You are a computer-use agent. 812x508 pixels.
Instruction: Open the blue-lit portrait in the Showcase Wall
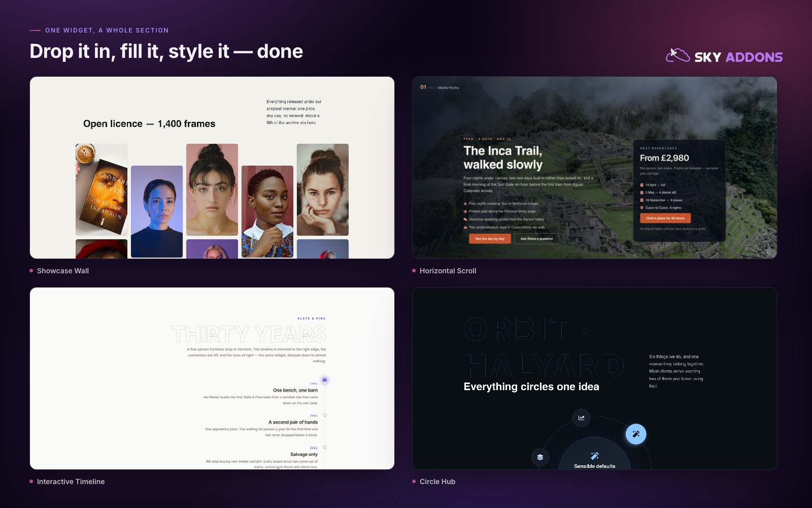pyautogui.click(x=157, y=211)
